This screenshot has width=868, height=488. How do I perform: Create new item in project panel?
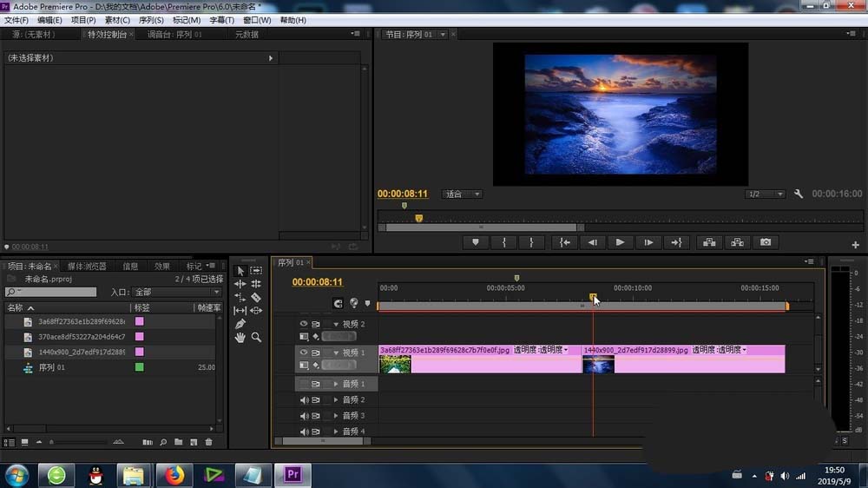pyautogui.click(x=194, y=442)
